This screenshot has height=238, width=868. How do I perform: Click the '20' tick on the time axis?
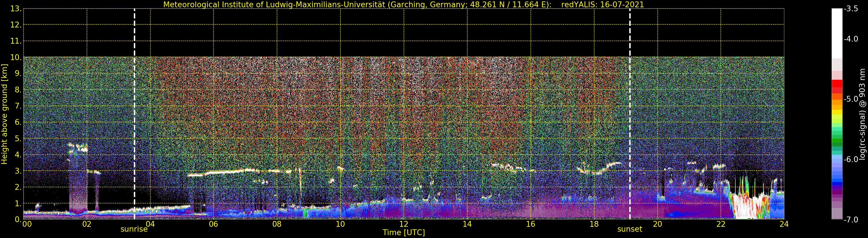pos(657,224)
